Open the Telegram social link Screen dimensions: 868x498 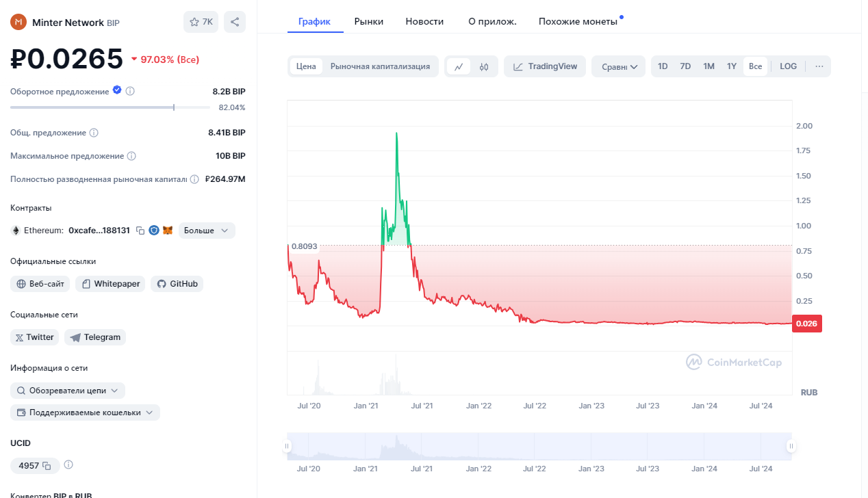(95, 337)
